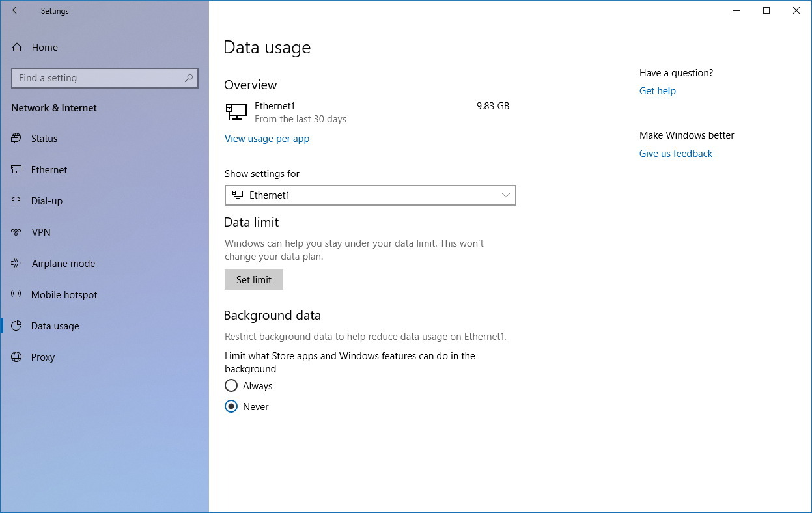Click the Dial-up phone icon
This screenshot has width=812, height=513.
17,201
